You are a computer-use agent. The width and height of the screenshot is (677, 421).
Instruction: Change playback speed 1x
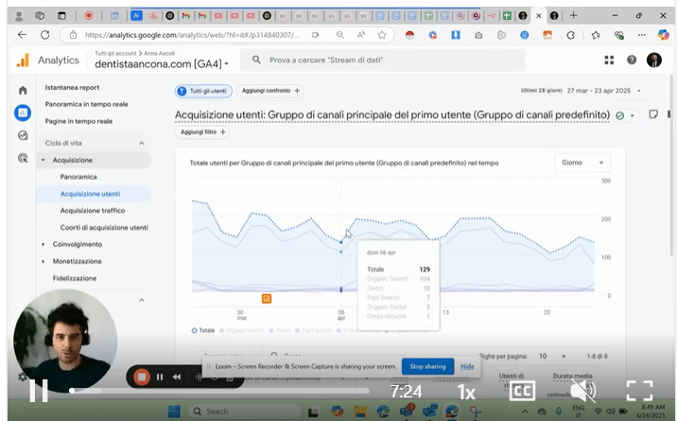coord(466,392)
